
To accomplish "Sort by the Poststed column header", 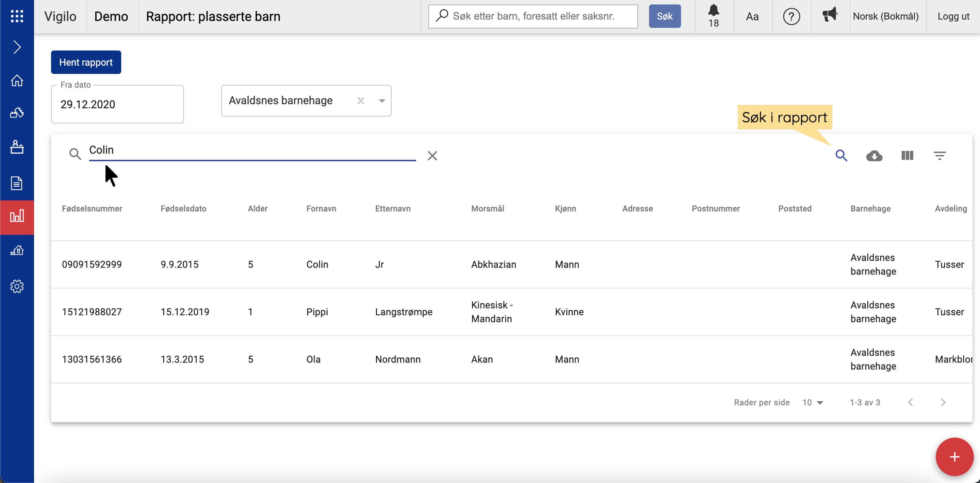I will 795,208.
